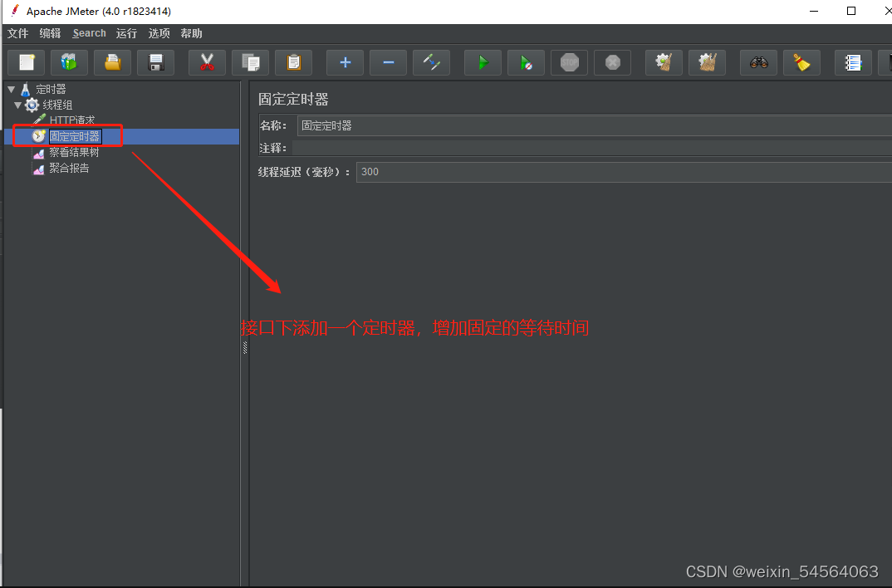This screenshot has width=892, height=588.
Task: Open the 运行 menu
Action: click(x=126, y=33)
